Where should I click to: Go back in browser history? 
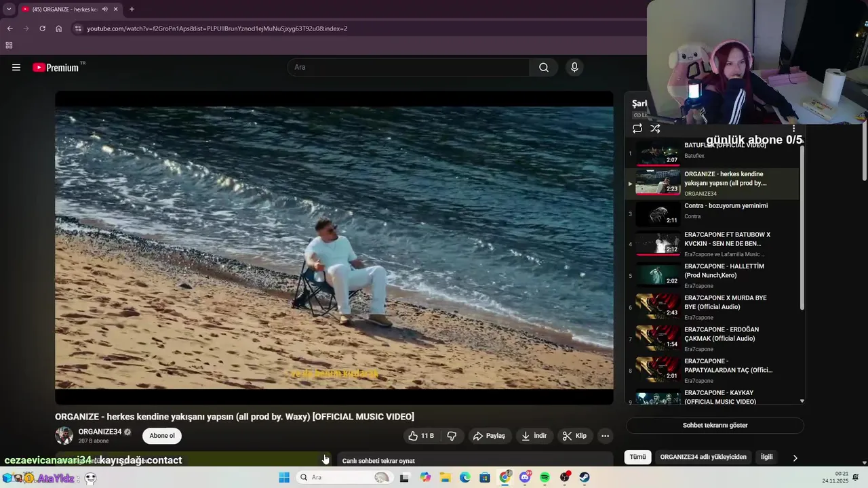coord(9,28)
